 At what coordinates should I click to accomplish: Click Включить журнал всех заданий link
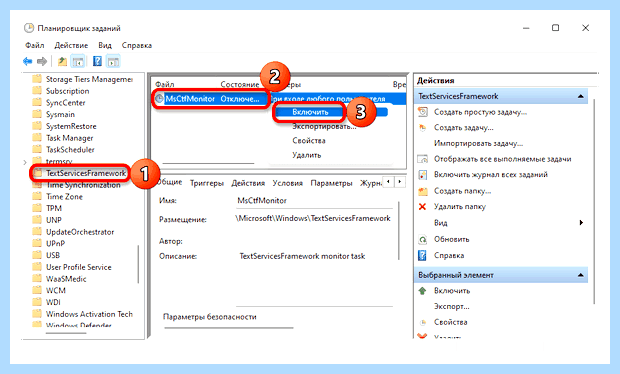point(491,175)
